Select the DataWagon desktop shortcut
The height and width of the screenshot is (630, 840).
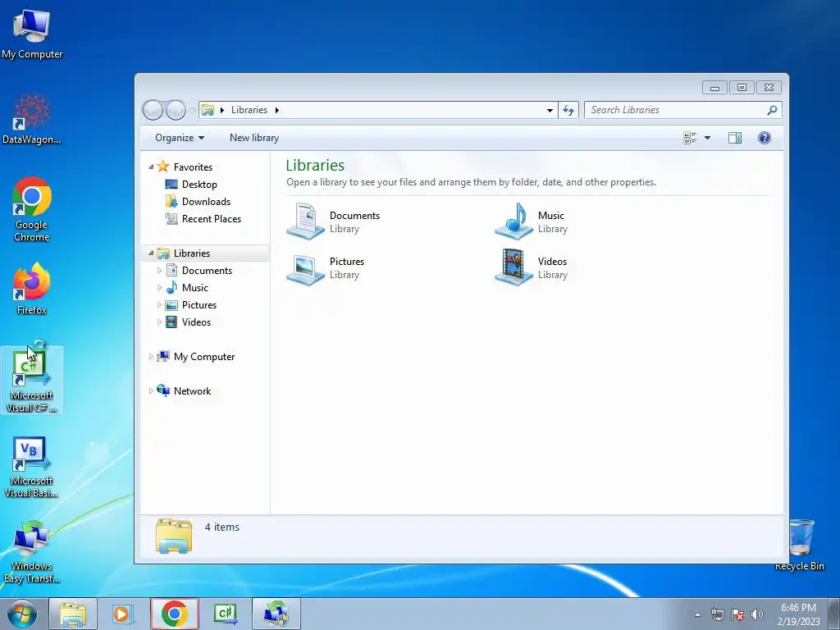[32, 119]
